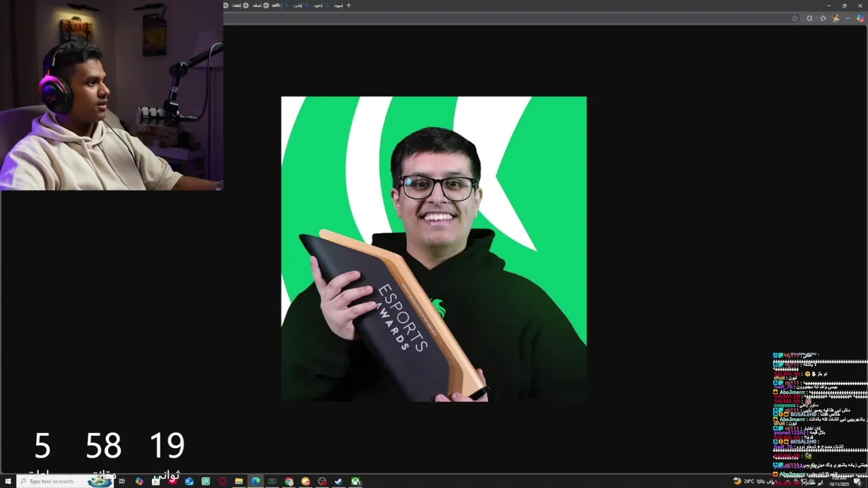This screenshot has width=868, height=488.
Task: Open the taskbar clock showing 10/11/2025
Action: (x=839, y=481)
